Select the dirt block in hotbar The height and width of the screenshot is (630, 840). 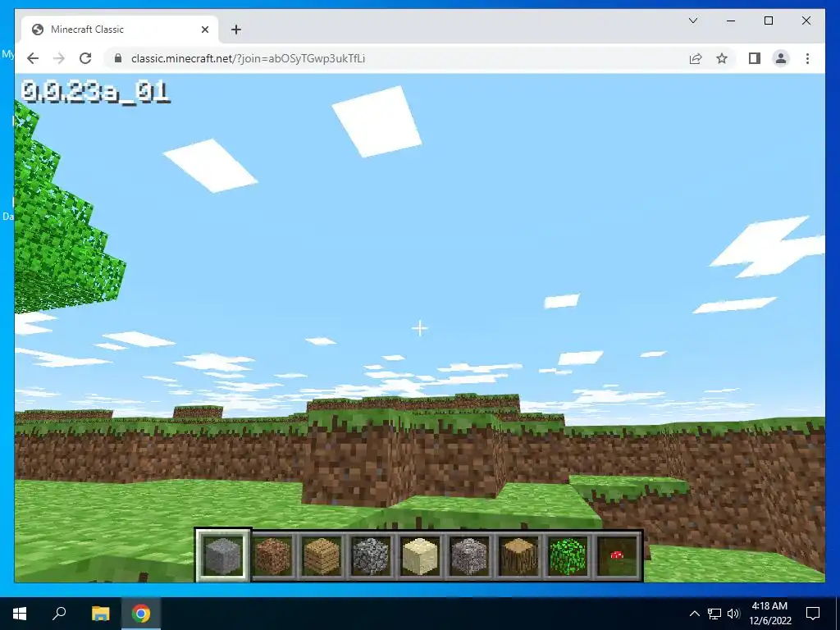[272, 555]
